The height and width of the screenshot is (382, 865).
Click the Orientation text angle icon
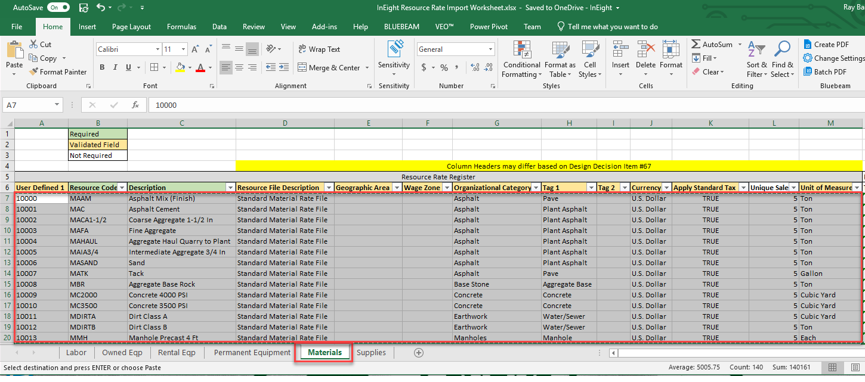coord(270,49)
